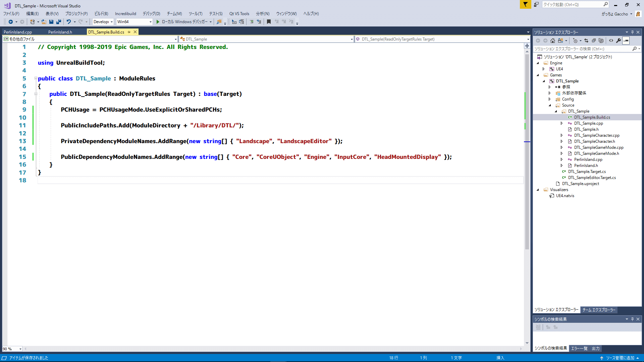Click Collapse All in Solution Explorer

pyautogui.click(x=594, y=41)
